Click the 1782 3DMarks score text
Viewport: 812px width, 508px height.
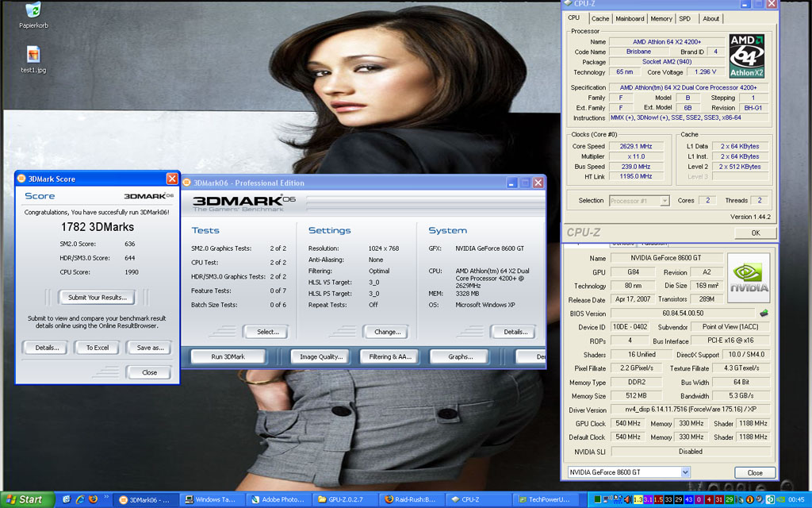tap(98, 227)
